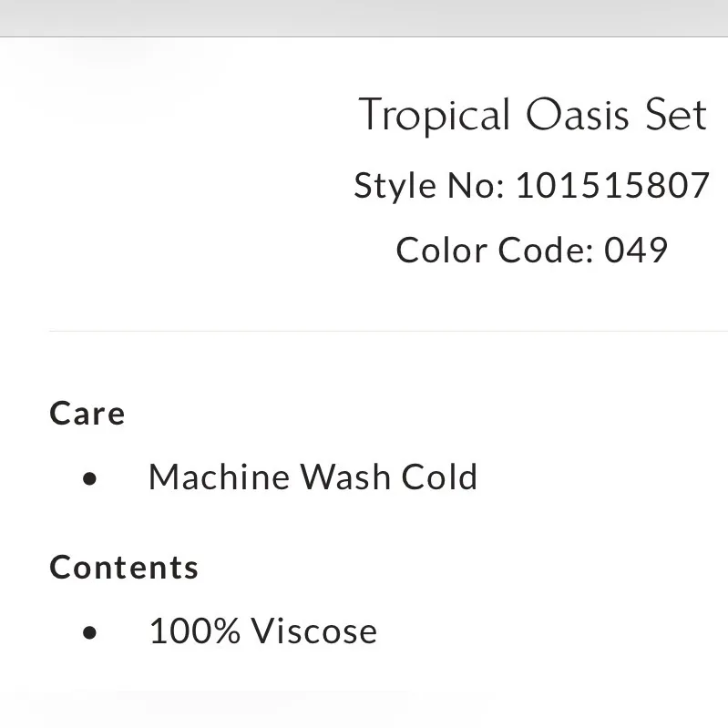Image resolution: width=728 pixels, height=728 pixels.
Task: Click the horizontal divider below Color Code
Action: click(x=387, y=331)
